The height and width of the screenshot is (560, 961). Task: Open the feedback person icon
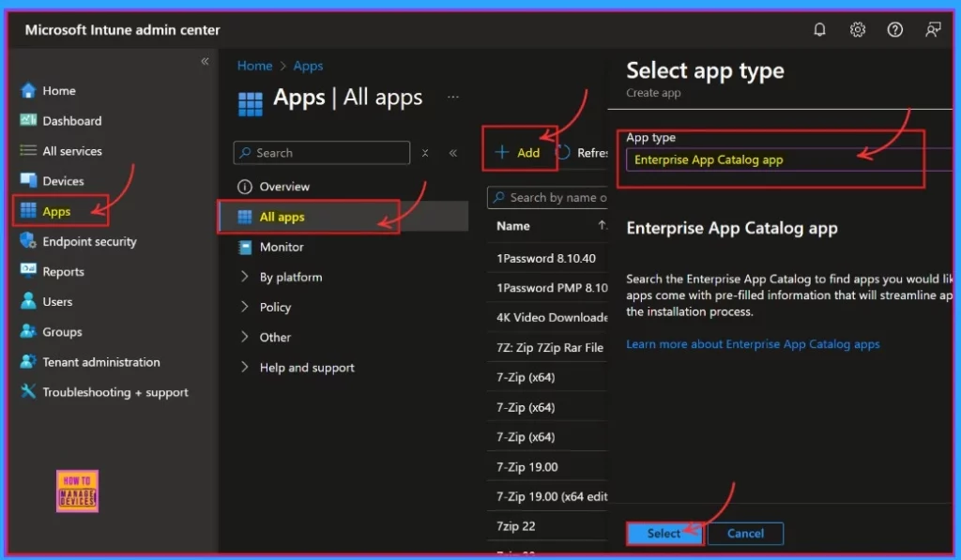tap(933, 29)
